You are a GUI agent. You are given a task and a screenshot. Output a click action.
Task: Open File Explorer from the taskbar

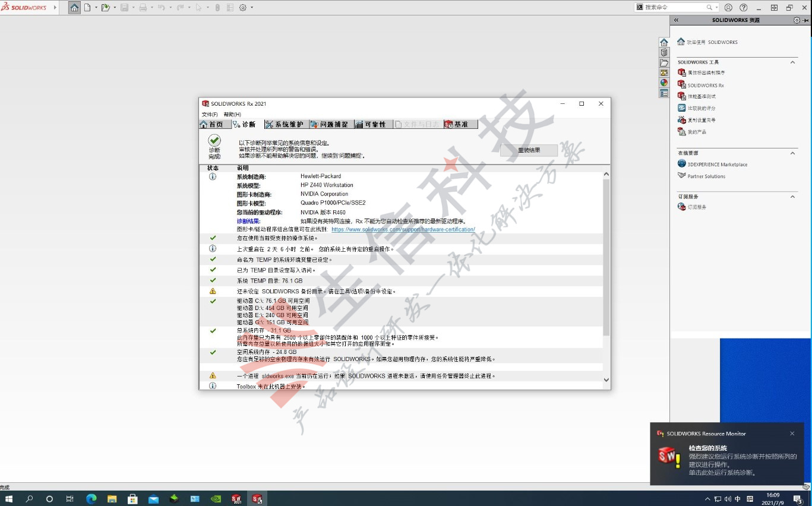(x=112, y=499)
